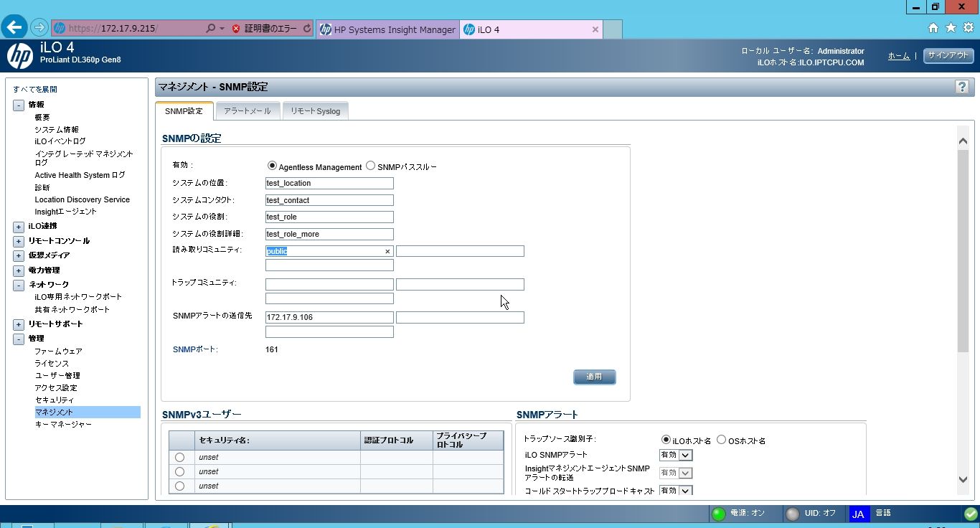Viewport: 980px width, 528px height.
Task: Follow the ホーム link in the header
Action: [899, 56]
